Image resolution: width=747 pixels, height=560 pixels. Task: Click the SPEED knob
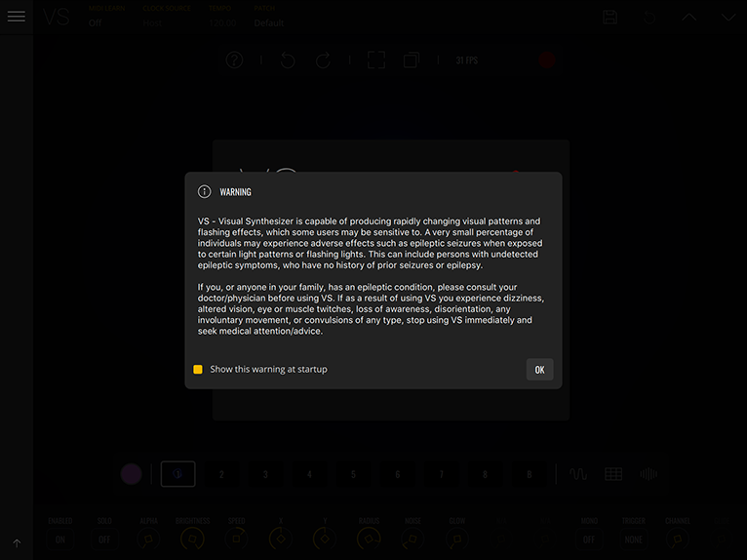236,540
